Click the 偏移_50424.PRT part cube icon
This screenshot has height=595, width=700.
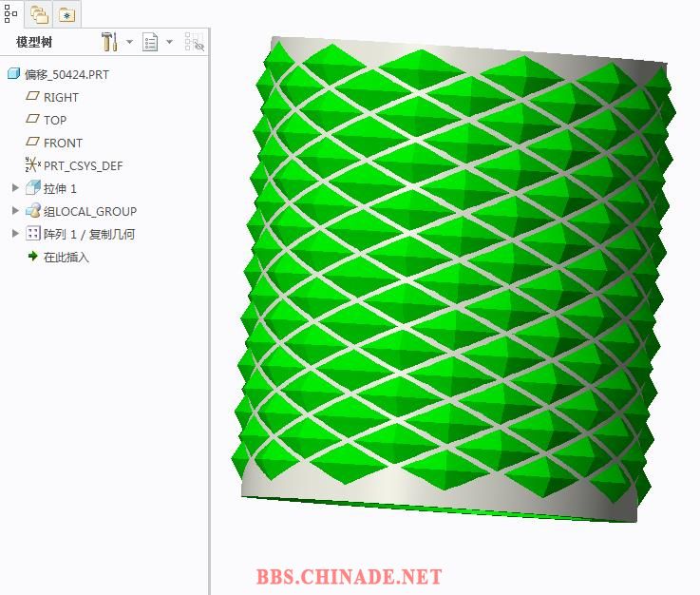(14, 74)
